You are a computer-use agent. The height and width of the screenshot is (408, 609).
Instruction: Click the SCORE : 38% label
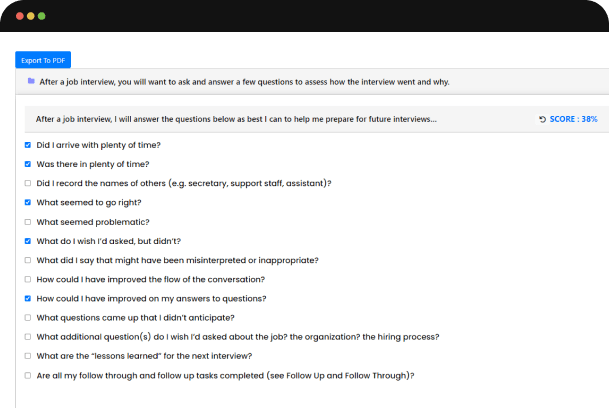pyautogui.click(x=573, y=119)
